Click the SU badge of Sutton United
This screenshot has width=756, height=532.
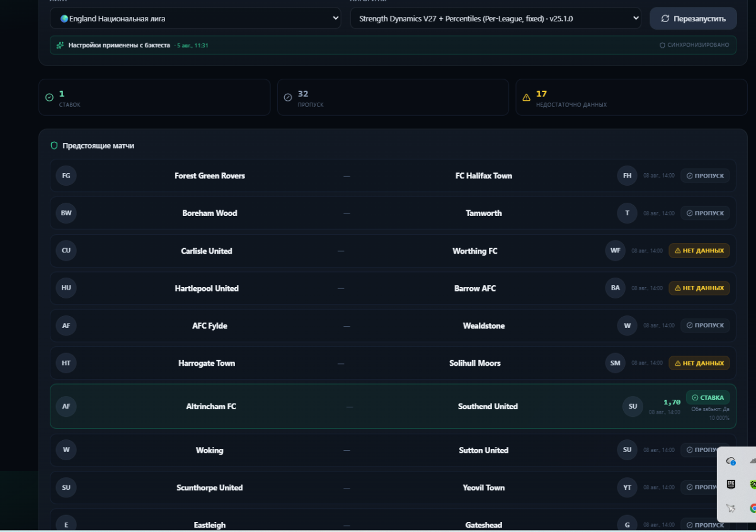coord(627,450)
